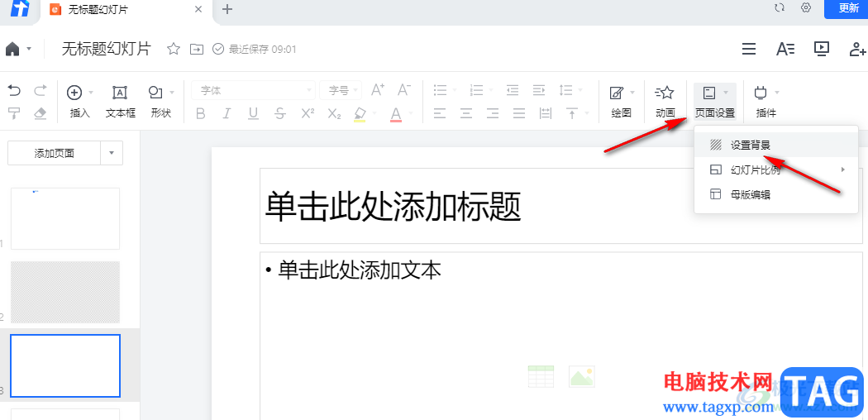Open the Animation (动画) panel
Screen dimensions: 868x420
(665, 103)
